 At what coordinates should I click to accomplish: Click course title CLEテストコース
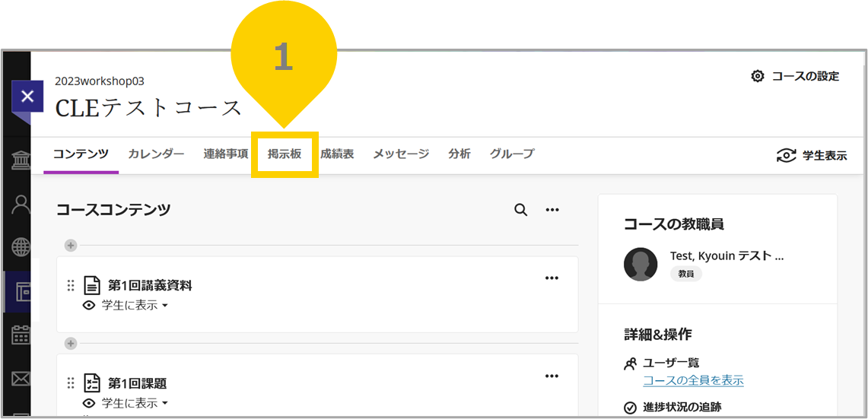pos(148,107)
